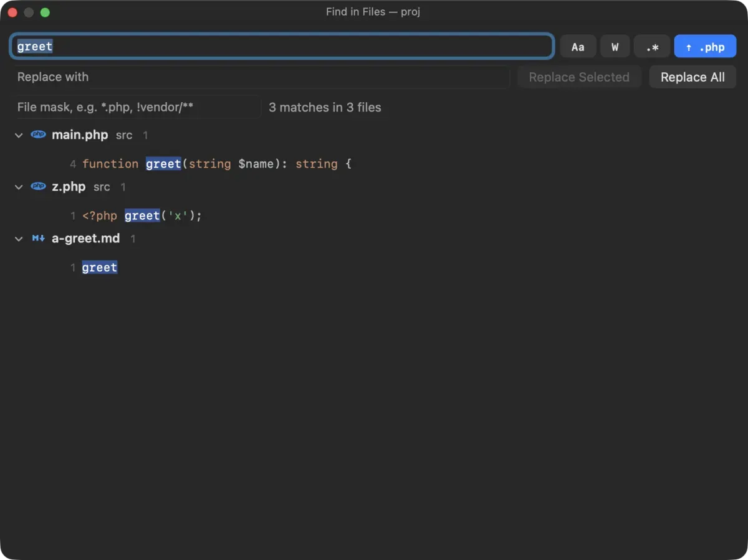Viewport: 748px width, 560px height.
Task: Select the main.php file row
Action: 374,135
